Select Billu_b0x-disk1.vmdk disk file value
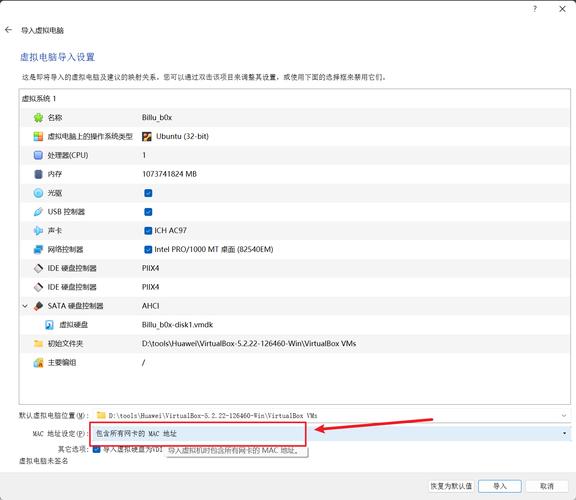This screenshot has height=500, width=576. [177, 325]
